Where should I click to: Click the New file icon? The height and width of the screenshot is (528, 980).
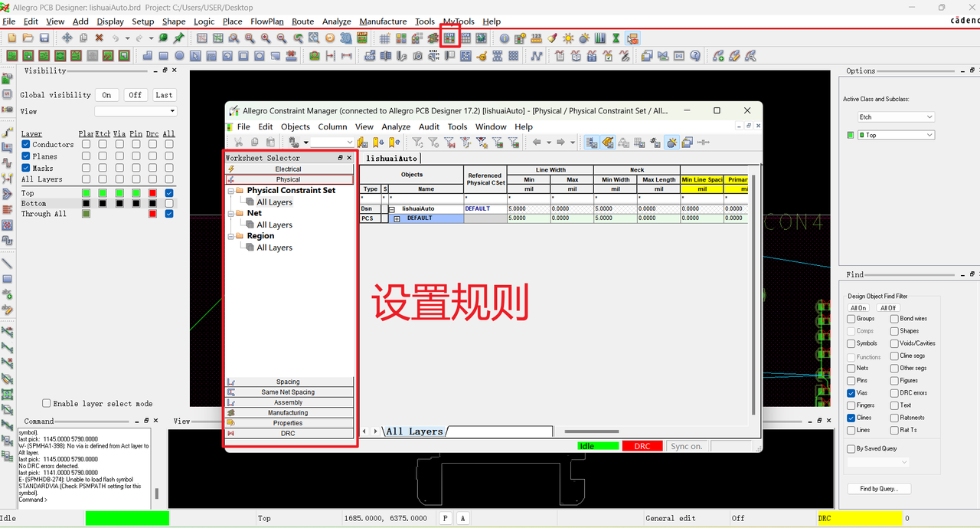click(x=11, y=38)
